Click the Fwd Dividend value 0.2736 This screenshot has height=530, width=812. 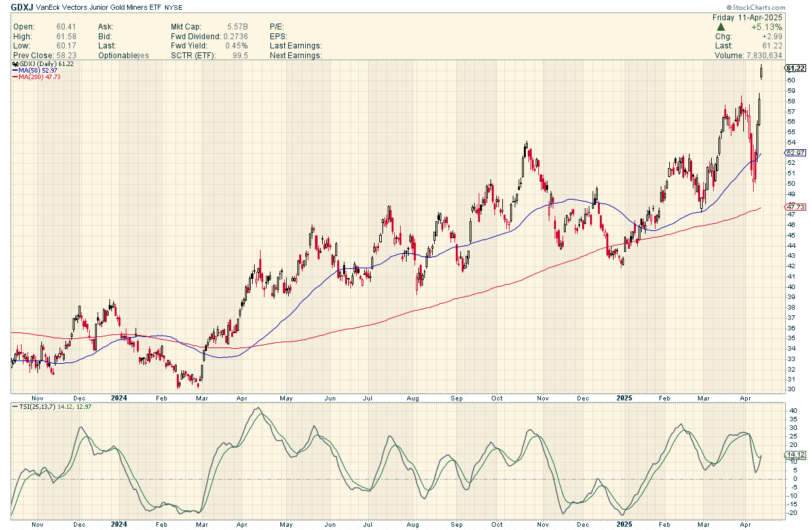click(234, 37)
